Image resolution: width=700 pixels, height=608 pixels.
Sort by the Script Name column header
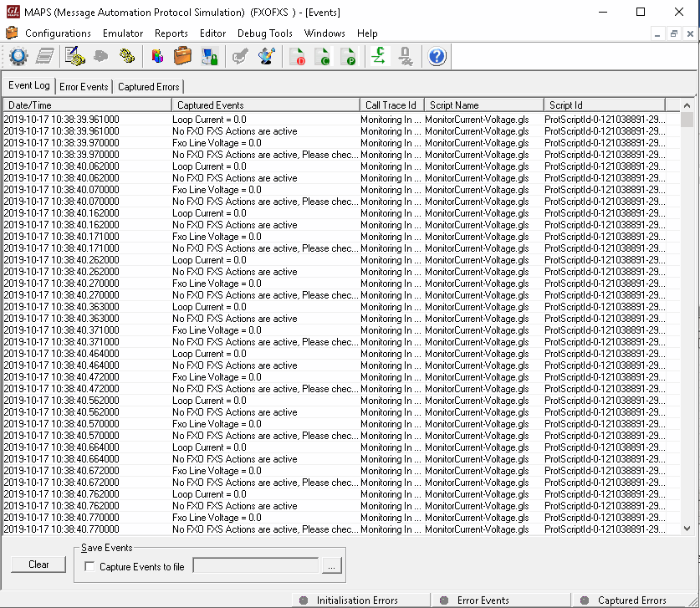click(484, 105)
